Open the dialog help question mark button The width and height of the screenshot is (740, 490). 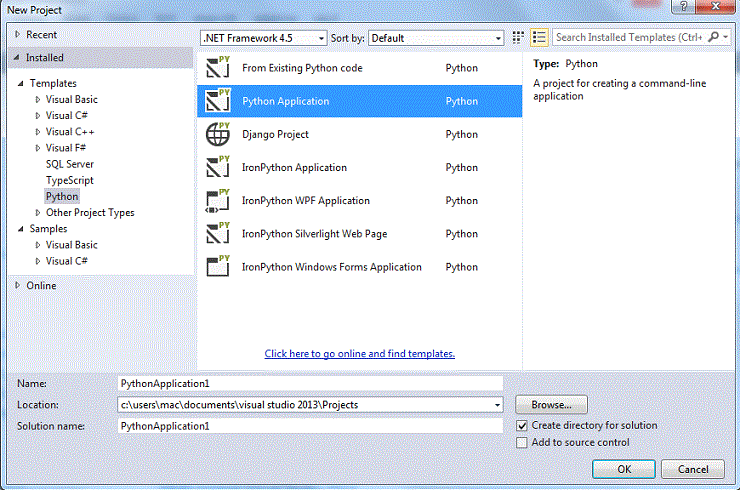[683, 6]
